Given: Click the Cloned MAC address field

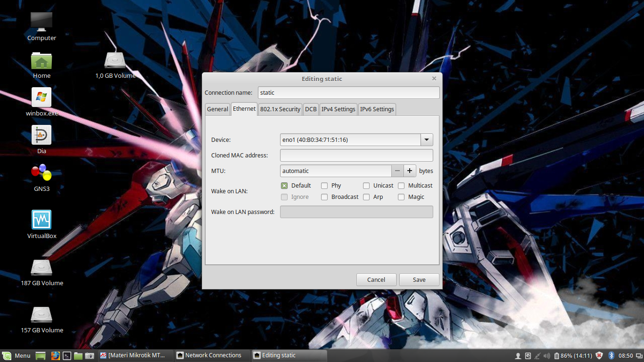Looking at the screenshot, I should 356,155.
